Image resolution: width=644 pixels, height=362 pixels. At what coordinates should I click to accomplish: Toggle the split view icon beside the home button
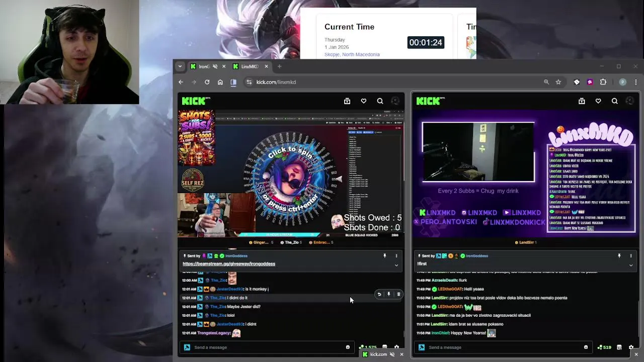coord(233,82)
